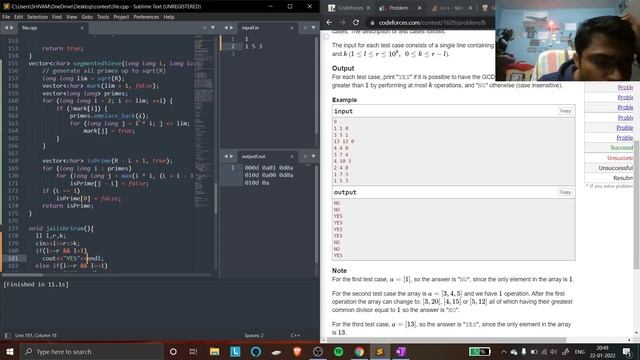Click the codeforces.com URL address bar

pyautogui.click(x=432, y=23)
